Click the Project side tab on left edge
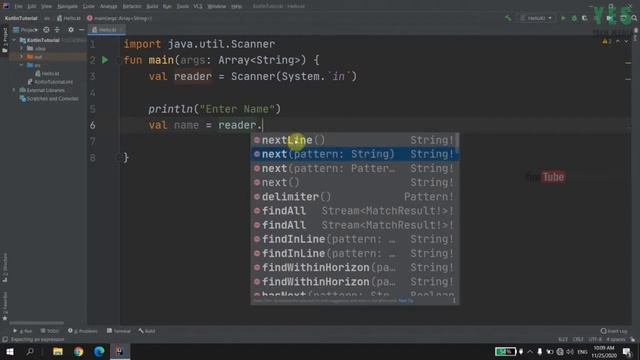 click(x=5, y=40)
